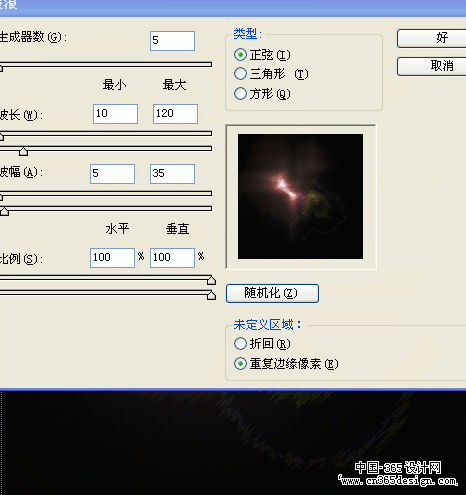
Task: Click the 随机化 randomize button
Action: tap(272, 293)
